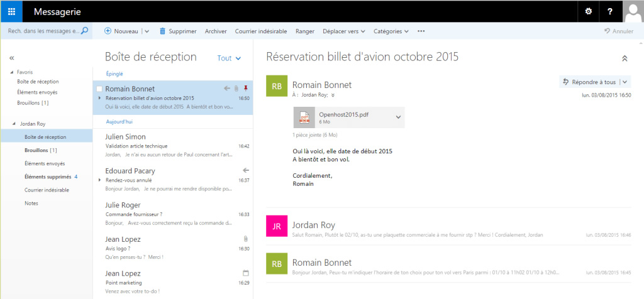Click reply arrow icon on Romain Bonnet message
644x299 pixels.
pos(226,88)
